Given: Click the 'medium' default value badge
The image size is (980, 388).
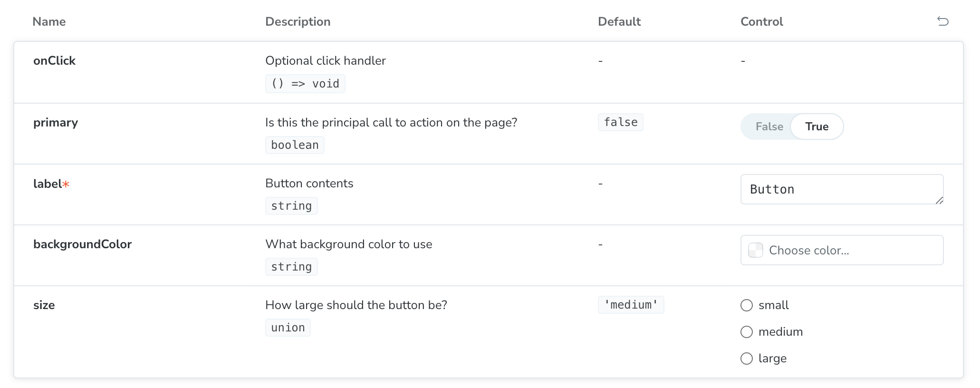Looking at the screenshot, I should pos(631,305).
